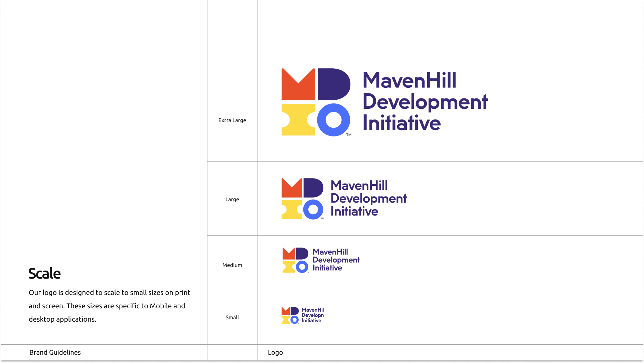This screenshot has height=363, width=644.
Task: Click the Medium logo wordmark text
Action: pos(336,260)
